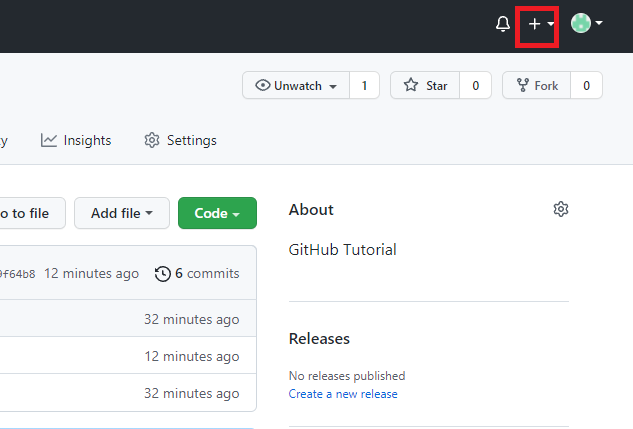The image size is (633, 429).
Task: View the watchers count 1
Action: pos(365,86)
